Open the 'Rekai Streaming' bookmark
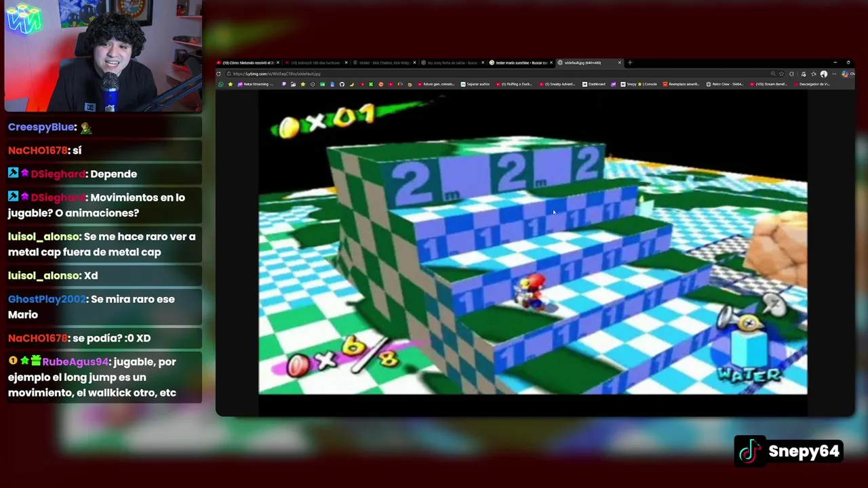The image size is (868, 488). pyautogui.click(x=256, y=84)
